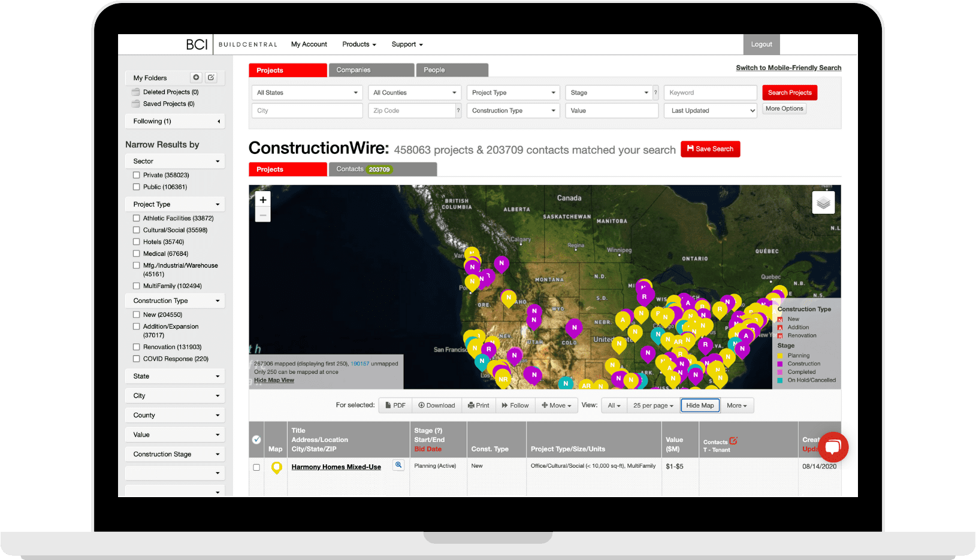Click the Download button
Screen dimensions: 976x560
click(437, 405)
